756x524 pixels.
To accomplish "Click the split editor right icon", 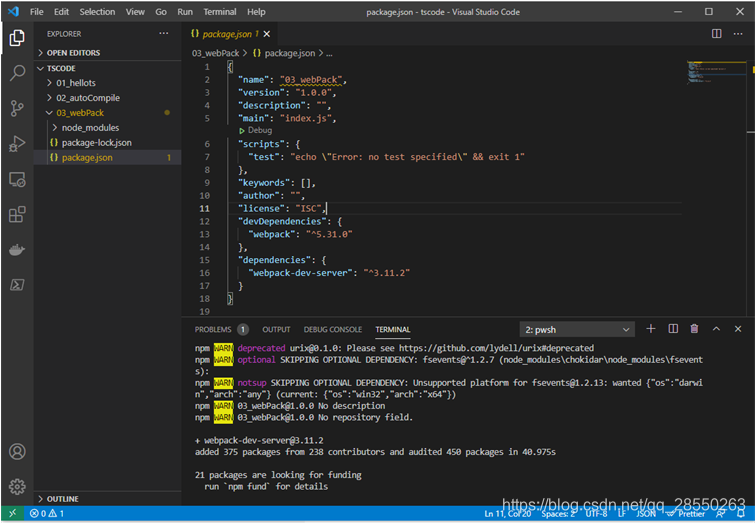I will 716,33.
